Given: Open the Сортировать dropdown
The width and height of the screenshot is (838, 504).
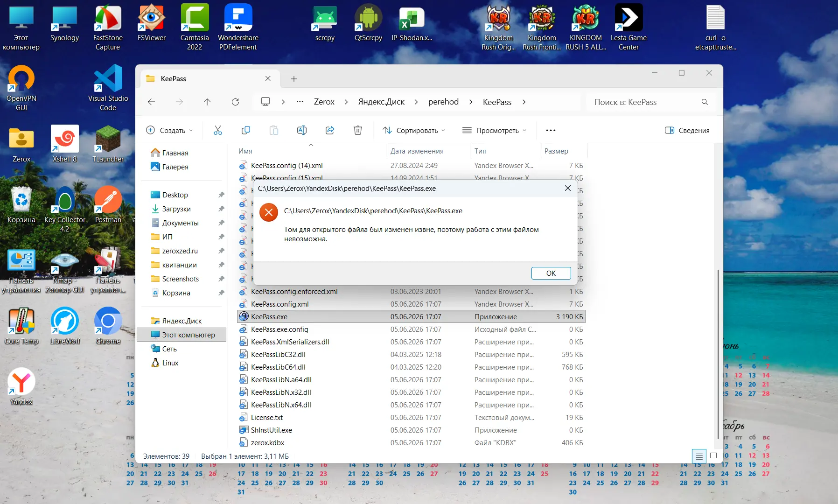Looking at the screenshot, I should point(414,130).
